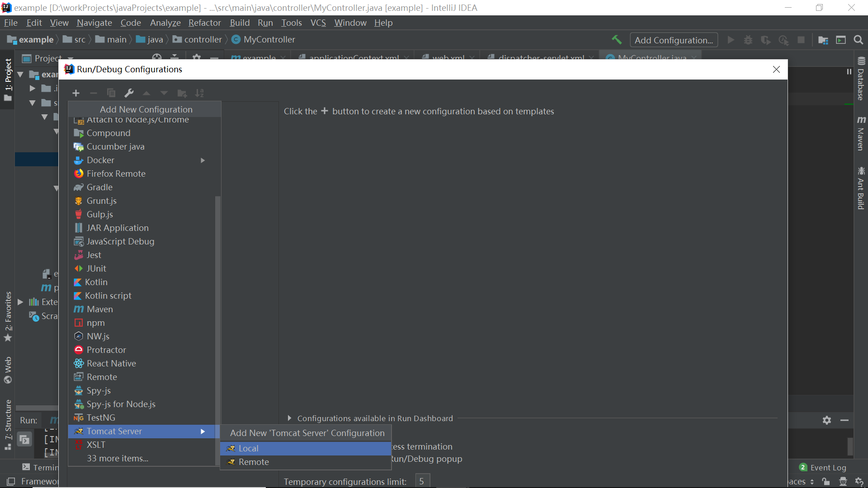Click '33 more items...' link

tap(118, 458)
